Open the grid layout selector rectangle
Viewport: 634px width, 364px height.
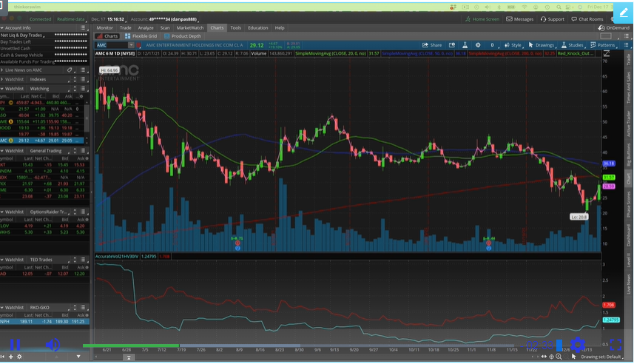pyautogui.click(x=606, y=36)
